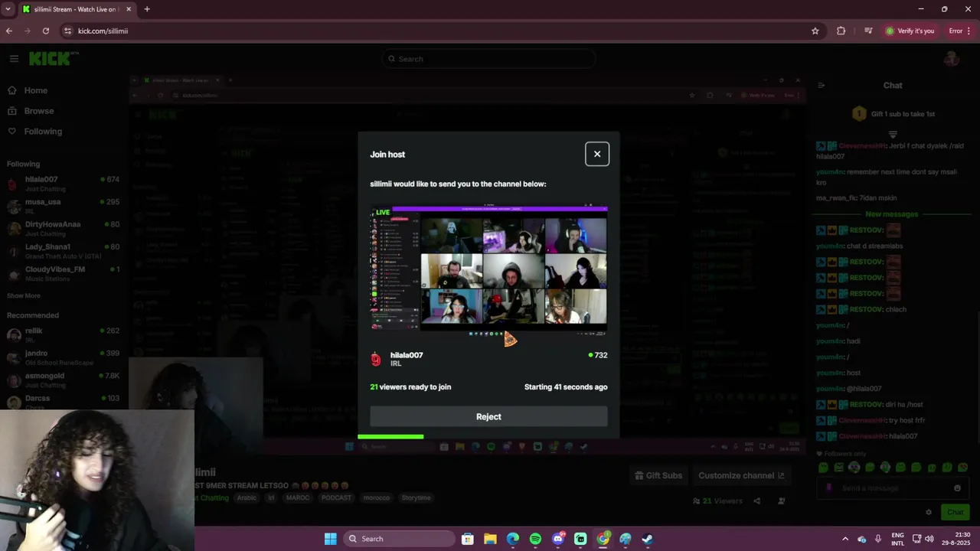The height and width of the screenshot is (551, 980).
Task: Open Microsoft Store from taskbar
Action: [x=468, y=539]
